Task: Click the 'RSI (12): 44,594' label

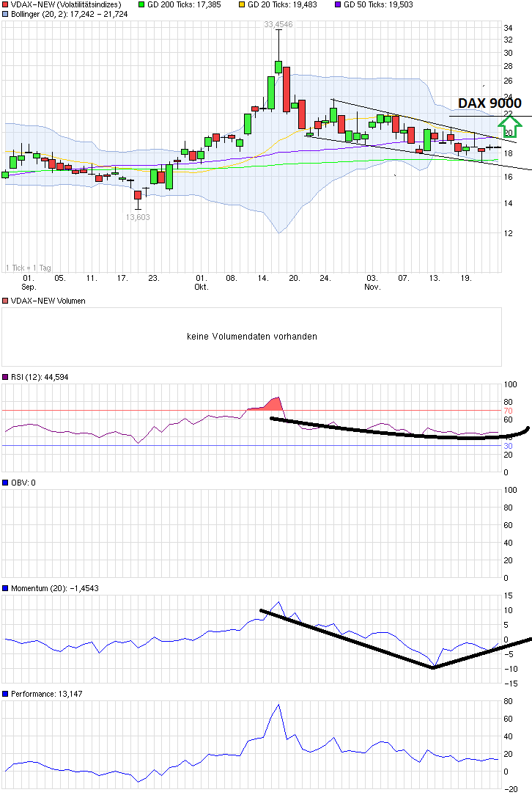Action: pyautogui.click(x=40, y=377)
